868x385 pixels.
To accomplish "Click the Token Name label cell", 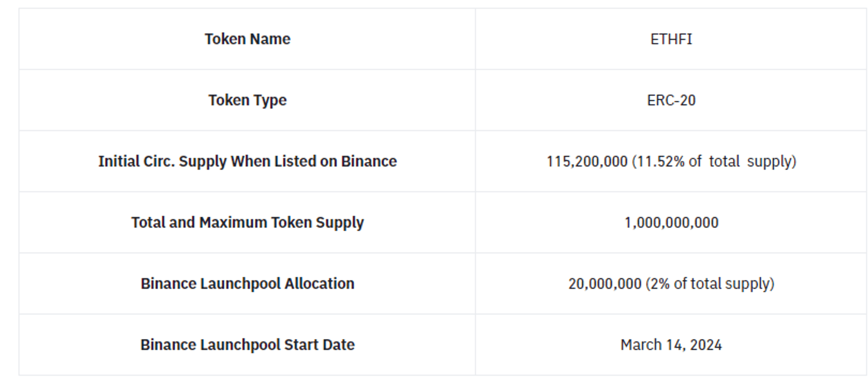I will pos(247,39).
